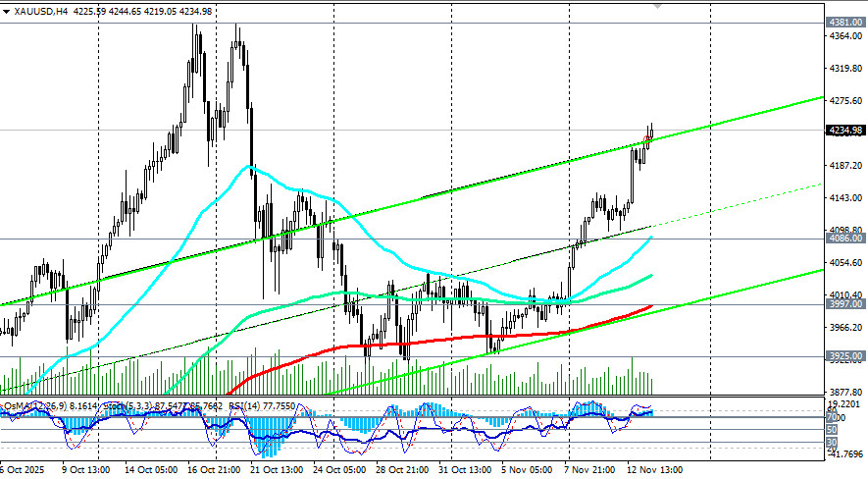
Task: Click the current price tag 4234.98
Action: coord(845,131)
